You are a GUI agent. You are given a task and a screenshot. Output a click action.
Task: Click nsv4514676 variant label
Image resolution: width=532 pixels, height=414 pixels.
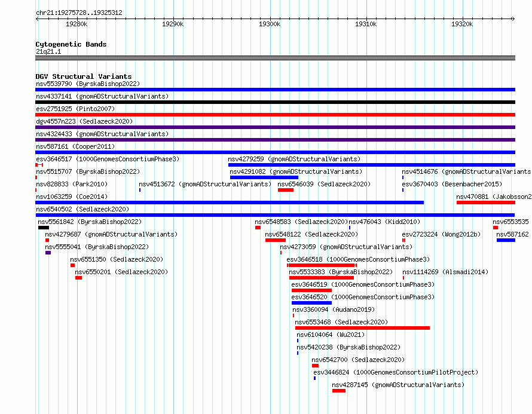click(466, 171)
